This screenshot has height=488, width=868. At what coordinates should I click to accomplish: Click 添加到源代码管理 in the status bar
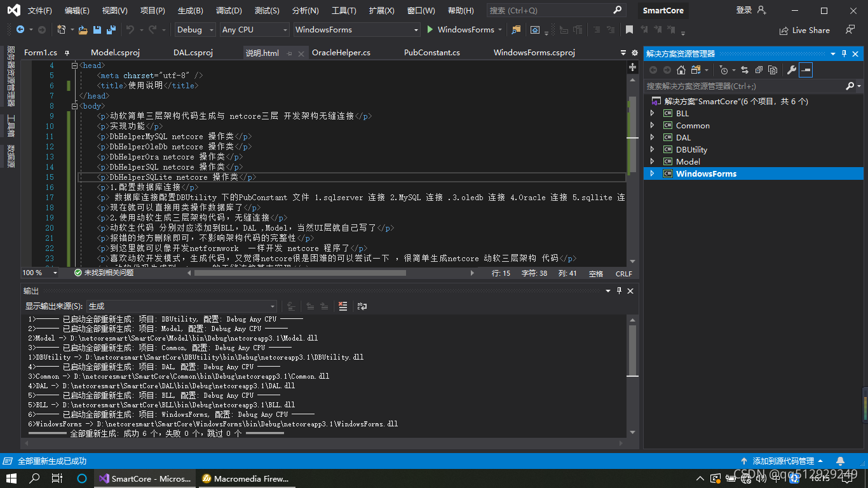point(783,461)
